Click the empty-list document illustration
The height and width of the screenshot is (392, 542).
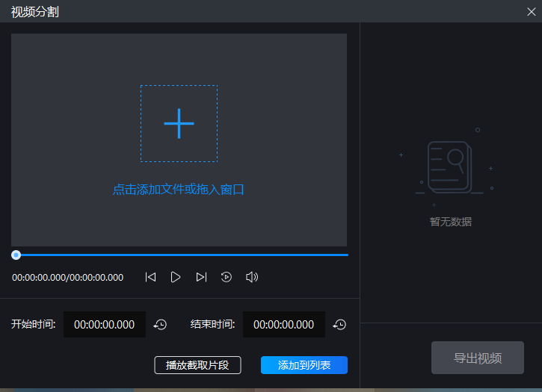click(449, 168)
